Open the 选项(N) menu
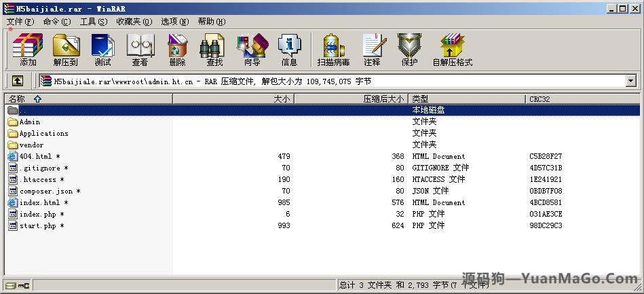The width and height of the screenshot is (644, 294). pyautogui.click(x=174, y=22)
